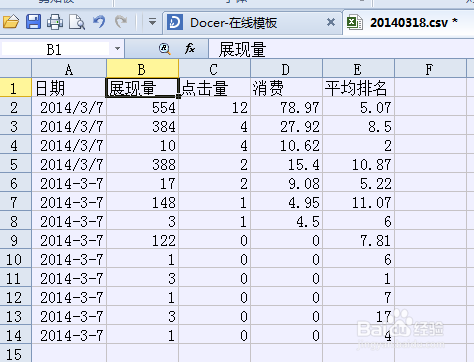Switch to the Docer-在线模板 tab
474x362 pixels.
[252, 23]
